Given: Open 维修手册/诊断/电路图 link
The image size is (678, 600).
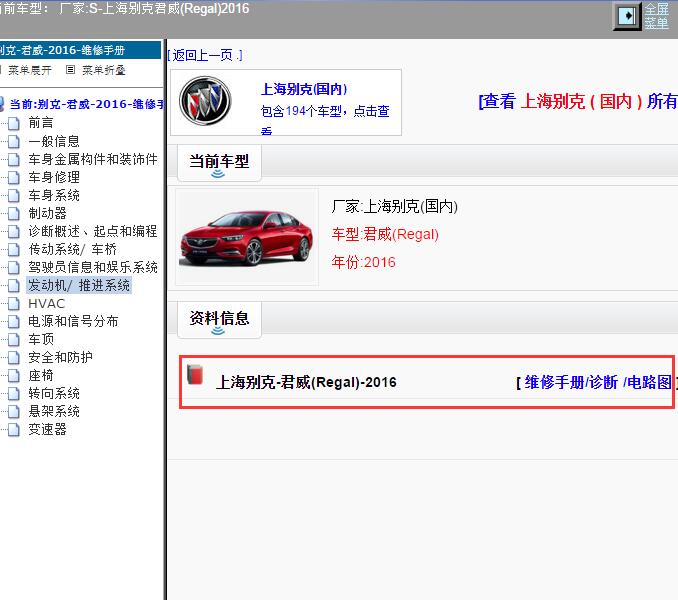Looking at the screenshot, I should (x=598, y=382).
